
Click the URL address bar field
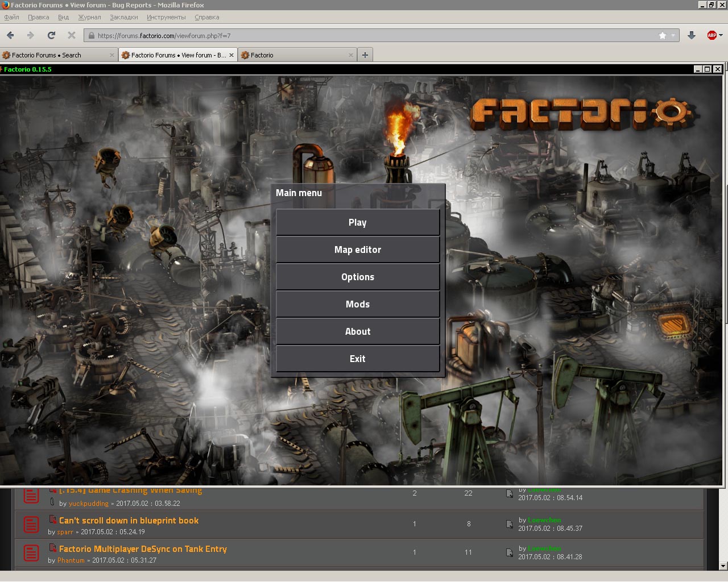tap(370, 35)
